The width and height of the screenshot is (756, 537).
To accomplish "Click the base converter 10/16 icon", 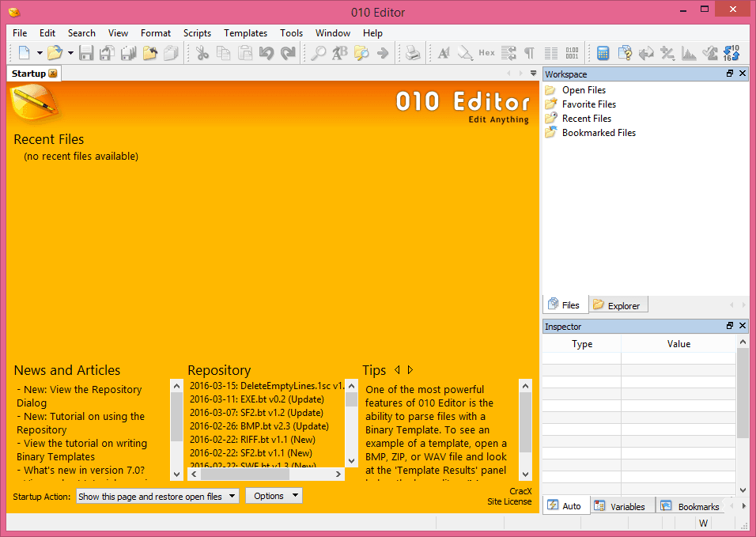I will pos(731,52).
